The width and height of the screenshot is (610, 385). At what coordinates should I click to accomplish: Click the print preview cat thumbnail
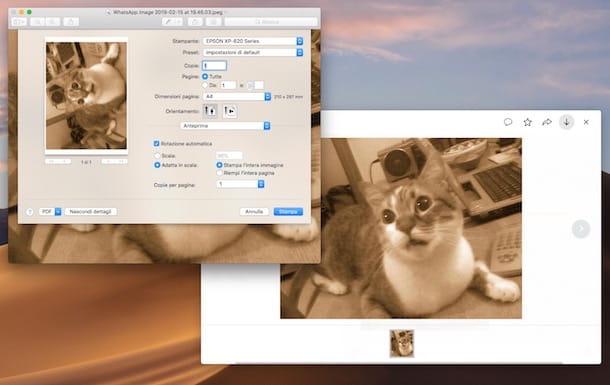86,96
